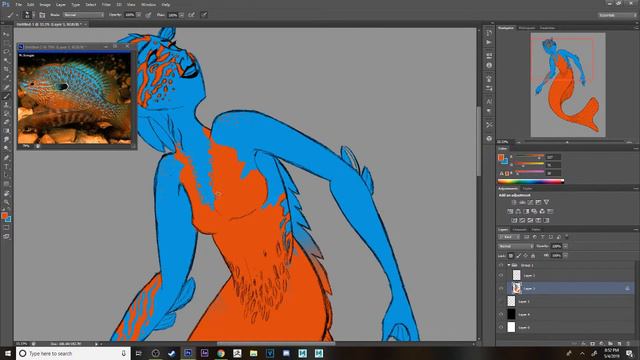Image resolution: width=640 pixels, height=360 pixels.
Task: Select the Eyedropper tool
Action: click(6, 78)
